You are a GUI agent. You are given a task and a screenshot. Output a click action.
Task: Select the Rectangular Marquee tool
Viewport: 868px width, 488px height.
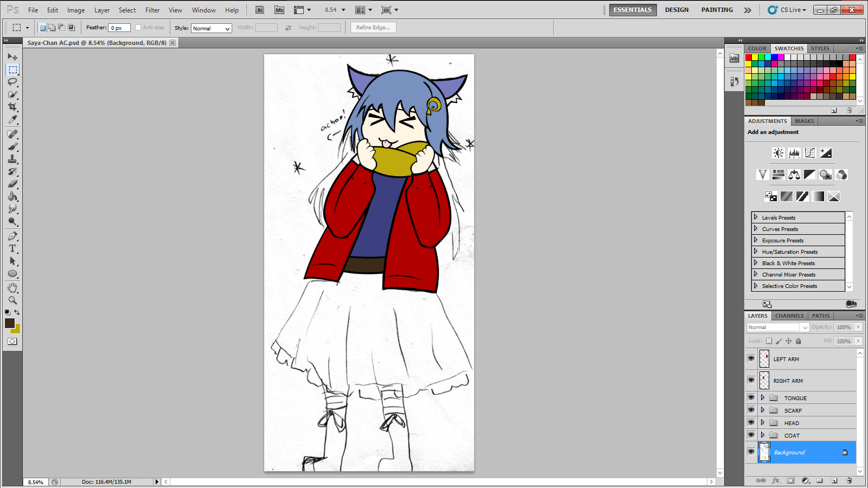click(x=12, y=69)
